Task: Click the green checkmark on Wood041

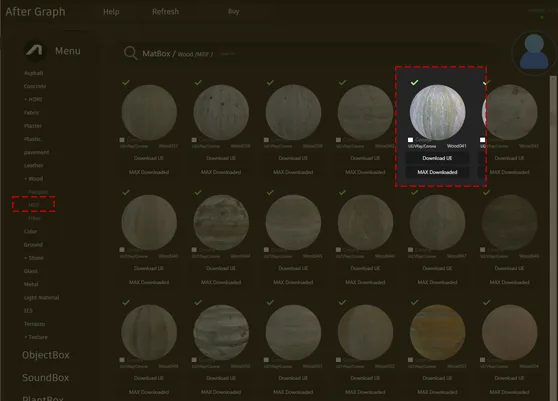Action: pos(414,83)
